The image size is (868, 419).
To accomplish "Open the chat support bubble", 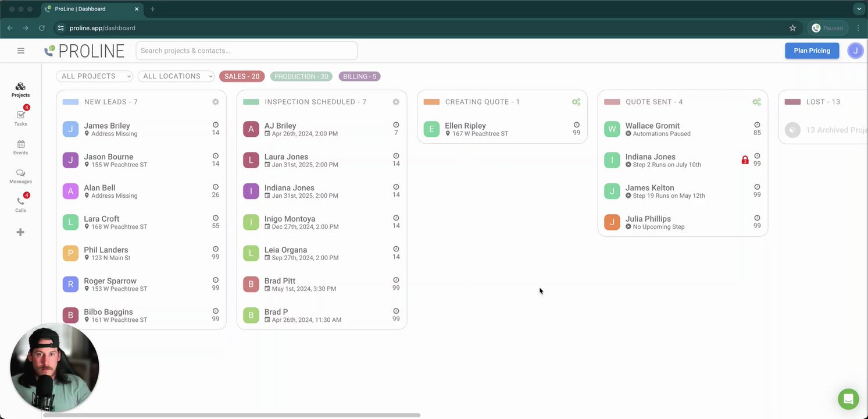I will coord(848,399).
